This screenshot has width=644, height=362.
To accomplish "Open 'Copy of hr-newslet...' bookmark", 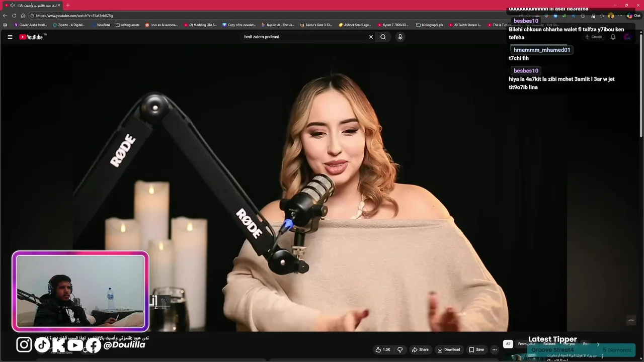I will tap(239, 25).
